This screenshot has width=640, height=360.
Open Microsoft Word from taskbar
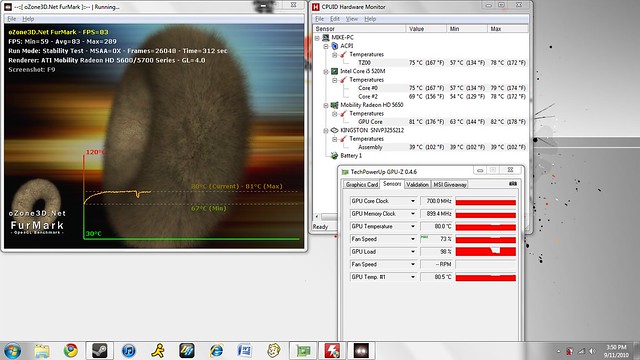pyautogui.click(x=245, y=350)
